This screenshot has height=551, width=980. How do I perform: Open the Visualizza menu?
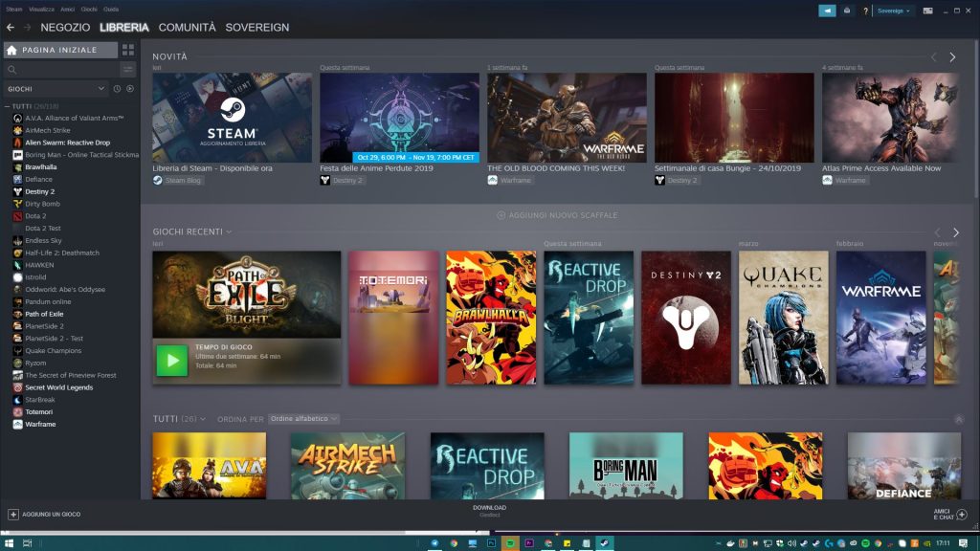pos(41,8)
